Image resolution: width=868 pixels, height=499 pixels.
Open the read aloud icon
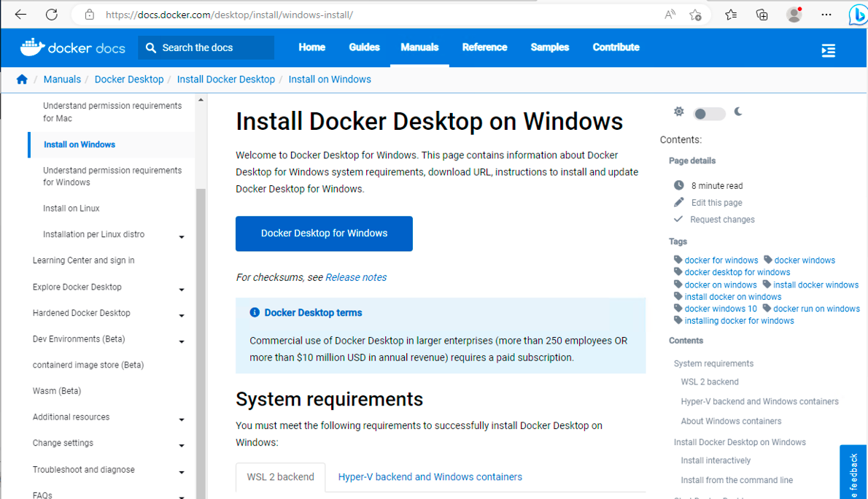pyautogui.click(x=670, y=15)
